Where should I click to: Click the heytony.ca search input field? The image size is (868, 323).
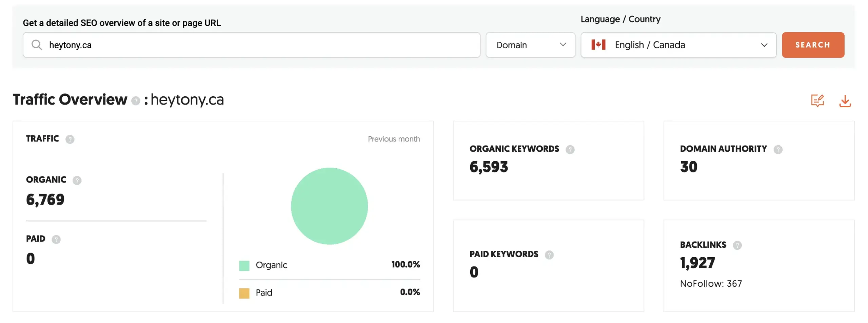tap(237, 45)
